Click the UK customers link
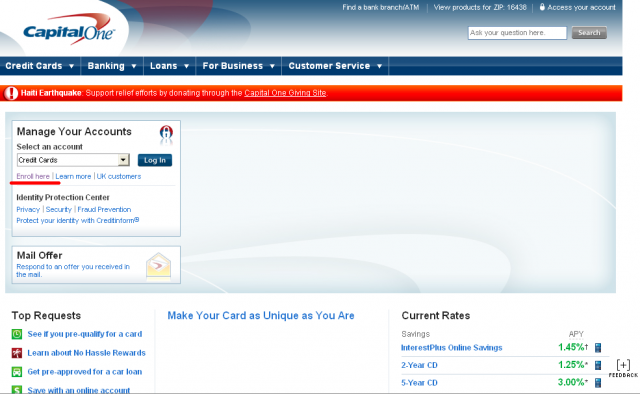 pos(119,176)
